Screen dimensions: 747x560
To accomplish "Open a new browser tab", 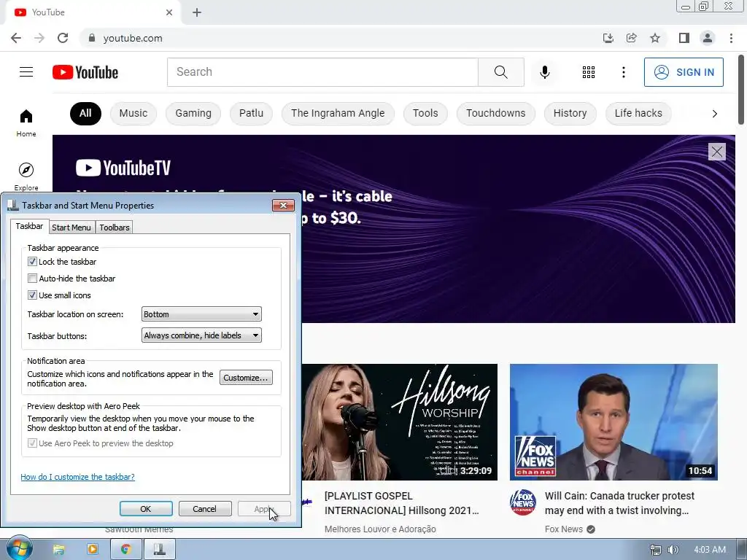I will pos(197,12).
